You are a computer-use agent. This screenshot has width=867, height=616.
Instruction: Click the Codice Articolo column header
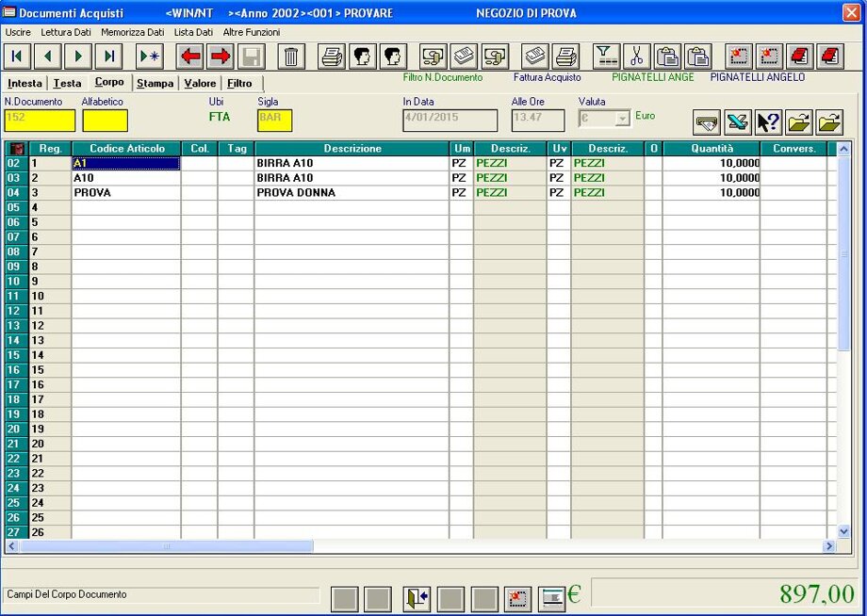[126, 149]
